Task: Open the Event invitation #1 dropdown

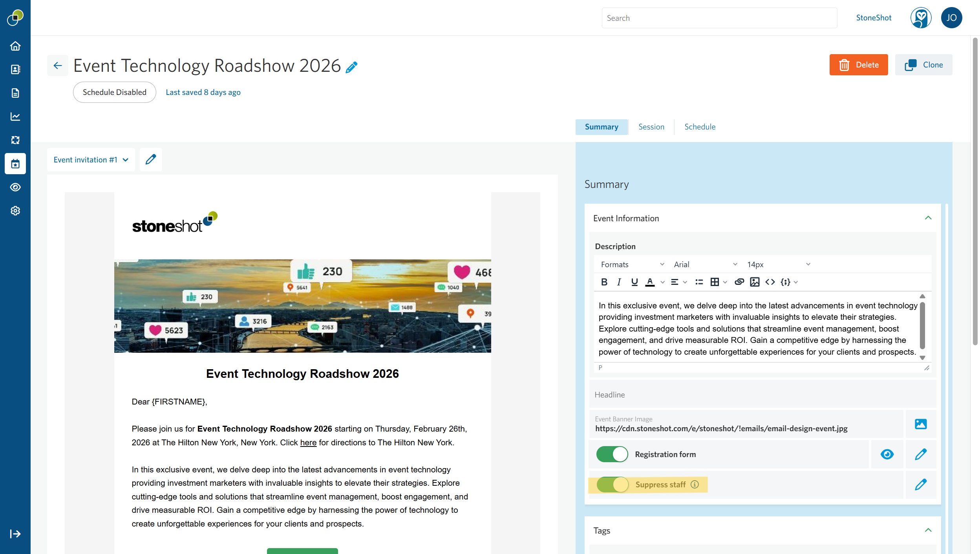Action: (x=91, y=160)
